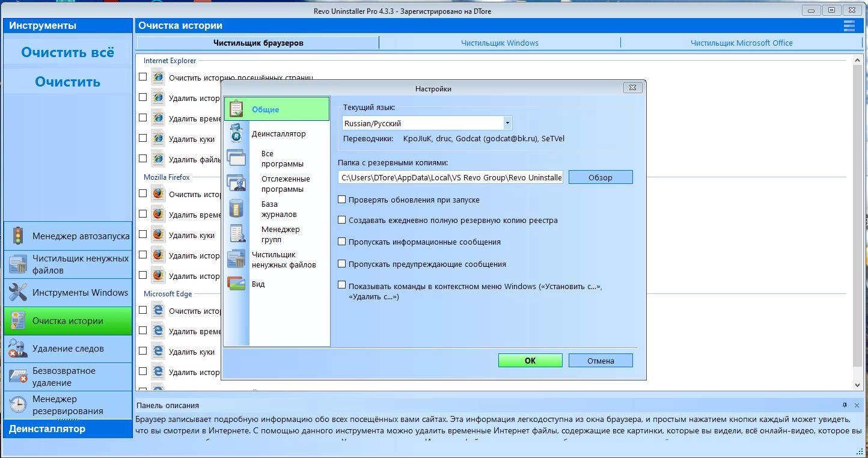Click the Отмена button

pos(601,361)
